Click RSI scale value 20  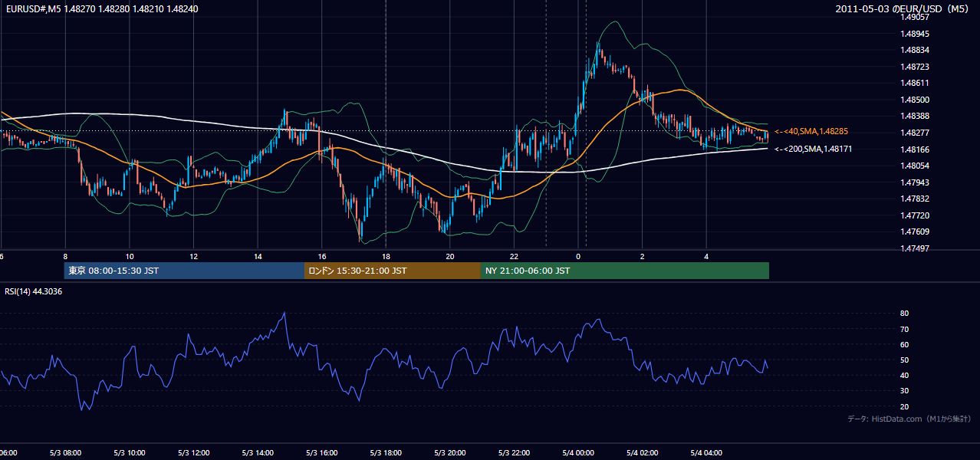904,406
